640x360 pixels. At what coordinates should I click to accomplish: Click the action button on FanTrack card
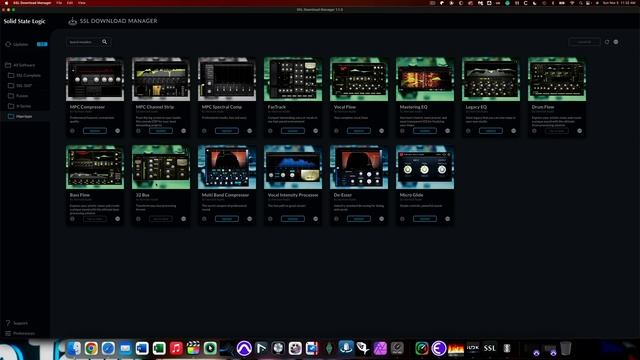coord(293,131)
